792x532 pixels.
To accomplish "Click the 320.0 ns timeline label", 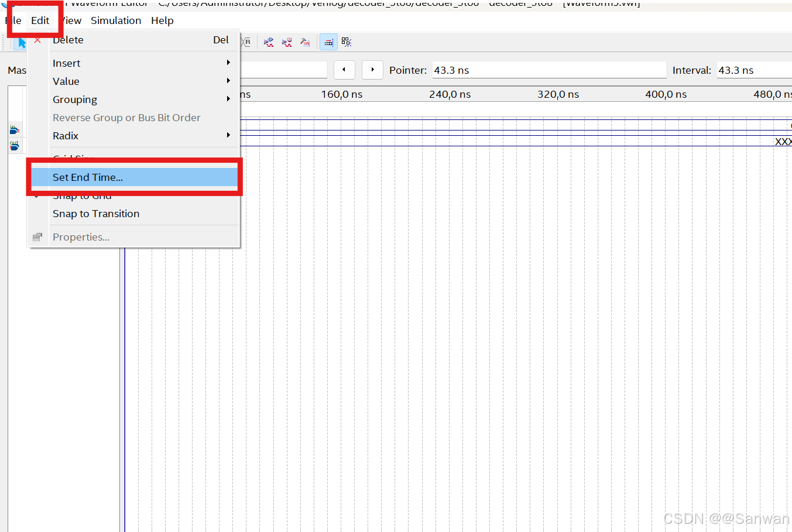I will point(558,94).
